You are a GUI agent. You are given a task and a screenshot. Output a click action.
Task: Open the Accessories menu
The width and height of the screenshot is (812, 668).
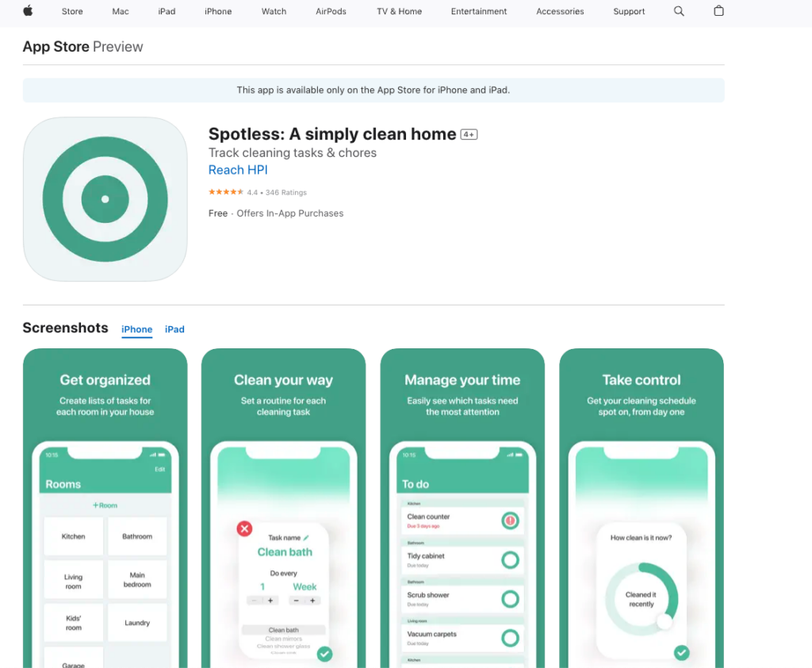point(560,11)
